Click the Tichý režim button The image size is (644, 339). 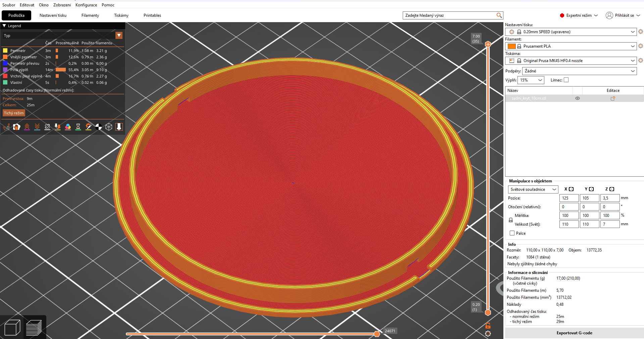(x=14, y=113)
